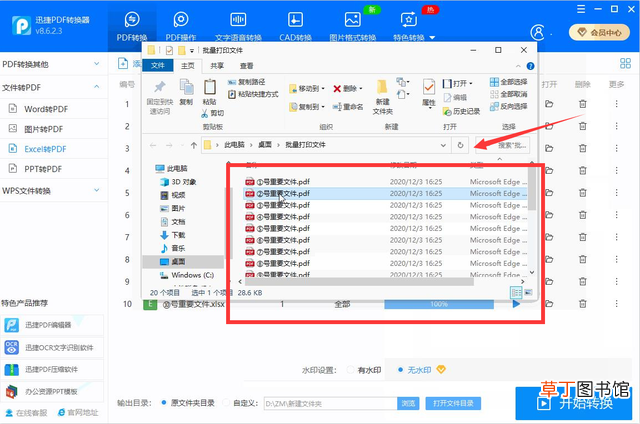
Task: Select 图片转PDF in the sidebar
Action: point(43,129)
